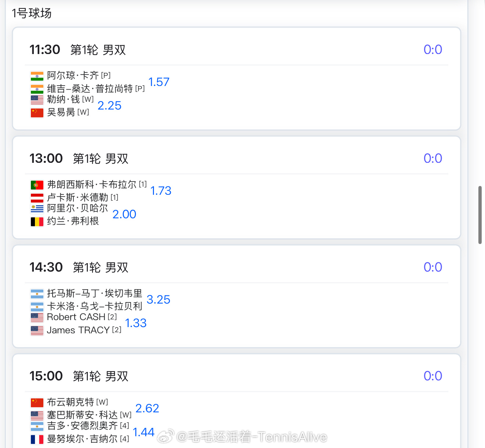Click Austria flag beside 卢卡斯·米德勒
485x448 pixels.
(x=37, y=198)
